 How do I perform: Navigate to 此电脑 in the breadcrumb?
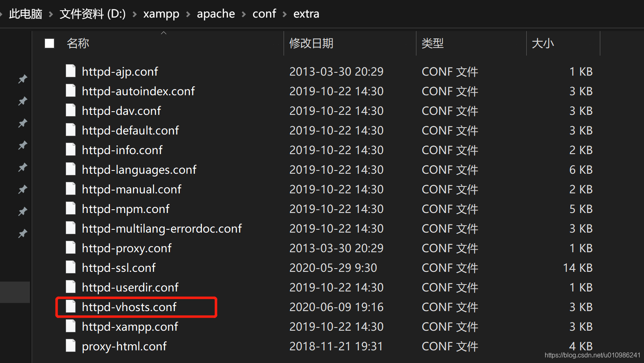[25, 14]
